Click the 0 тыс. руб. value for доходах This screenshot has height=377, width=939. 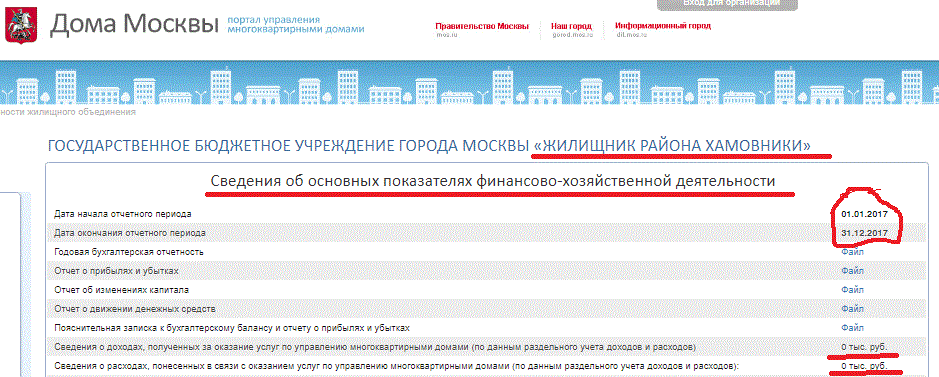[863, 347]
